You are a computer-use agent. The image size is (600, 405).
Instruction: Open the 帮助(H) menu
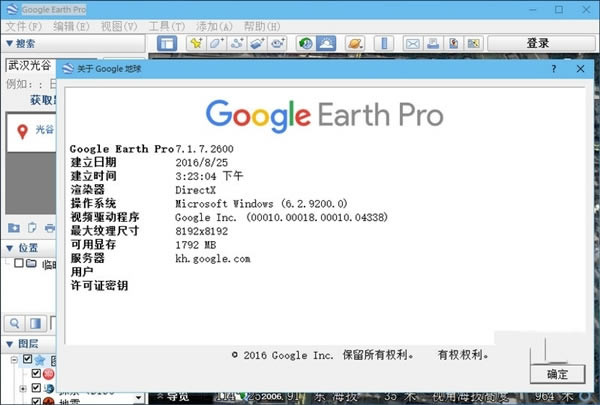click(262, 26)
